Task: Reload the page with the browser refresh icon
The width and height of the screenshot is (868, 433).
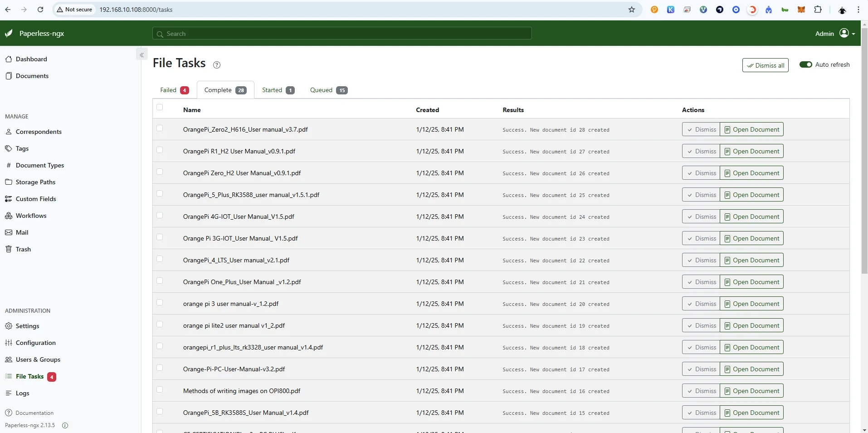Action: [40, 10]
